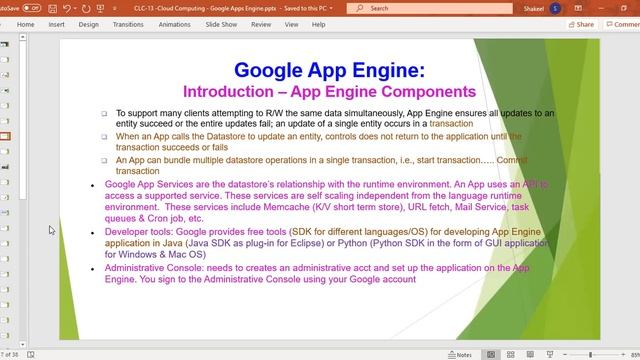Click bullet starting 'To support many clients'

click(335, 118)
